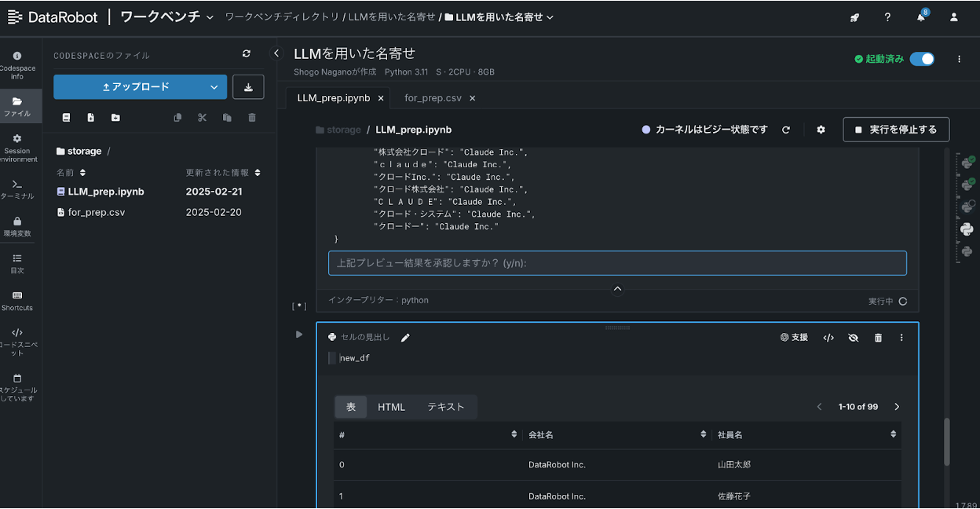Delete the new_df cell with trash icon
980x509 pixels.
tap(878, 337)
